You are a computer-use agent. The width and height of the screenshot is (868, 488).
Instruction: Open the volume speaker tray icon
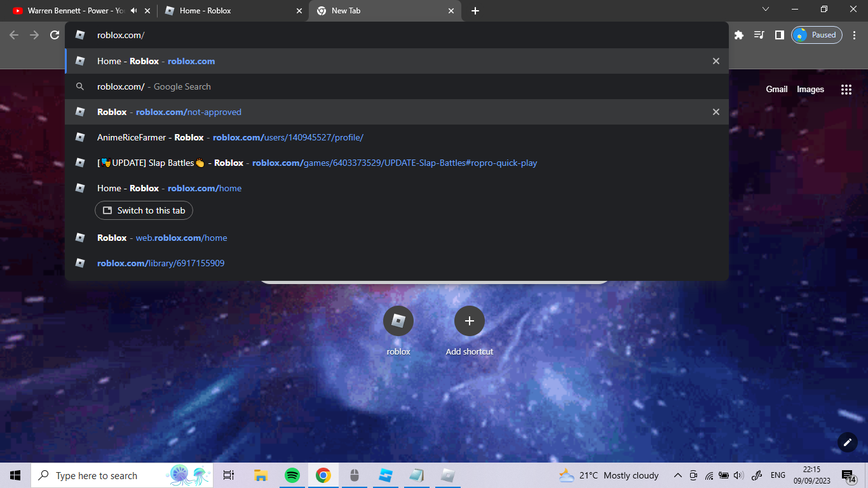[738, 475]
